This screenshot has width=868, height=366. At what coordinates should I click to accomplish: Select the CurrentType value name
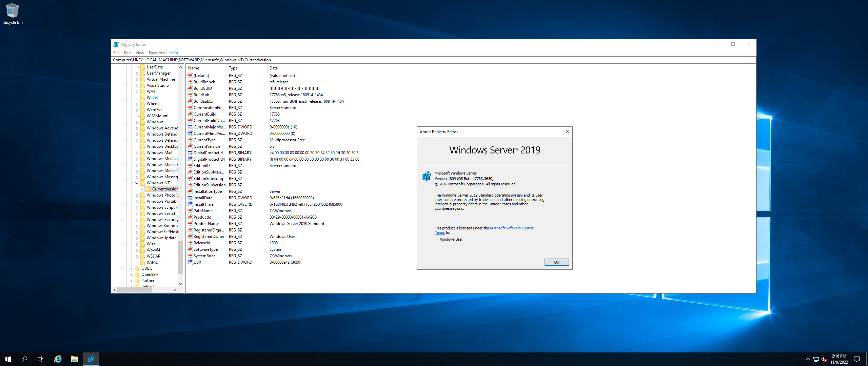point(204,140)
